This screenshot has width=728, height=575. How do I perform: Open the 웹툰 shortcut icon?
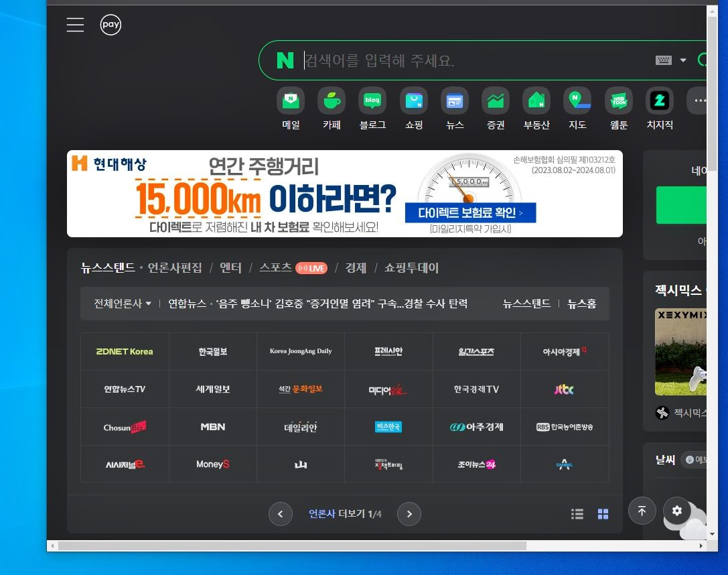(x=618, y=101)
